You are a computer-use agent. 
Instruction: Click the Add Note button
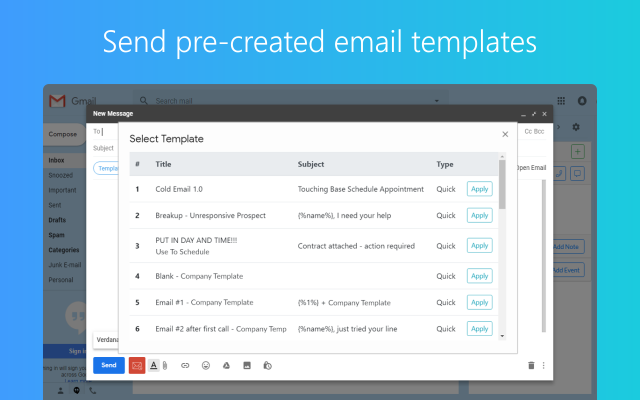coord(567,247)
